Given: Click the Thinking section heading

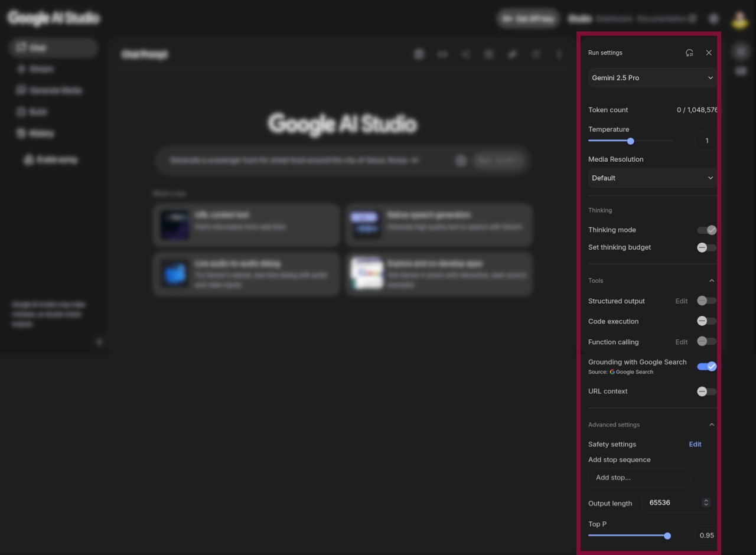Looking at the screenshot, I should click(600, 210).
